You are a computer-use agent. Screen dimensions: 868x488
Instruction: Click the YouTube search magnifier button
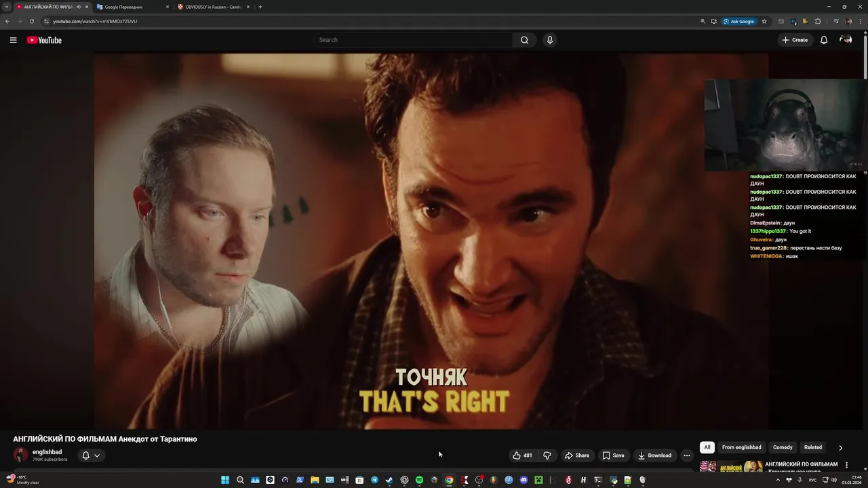524,40
